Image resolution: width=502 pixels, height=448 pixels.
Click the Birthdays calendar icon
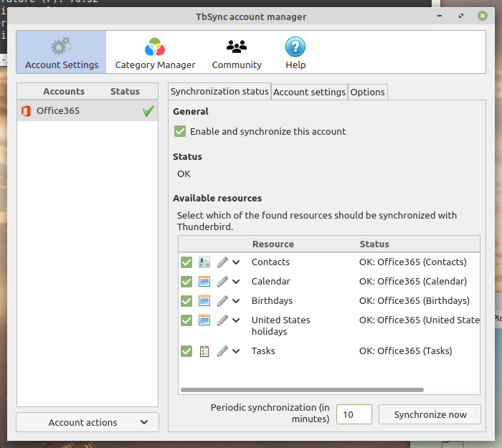pyautogui.click(x=204, y=301)
